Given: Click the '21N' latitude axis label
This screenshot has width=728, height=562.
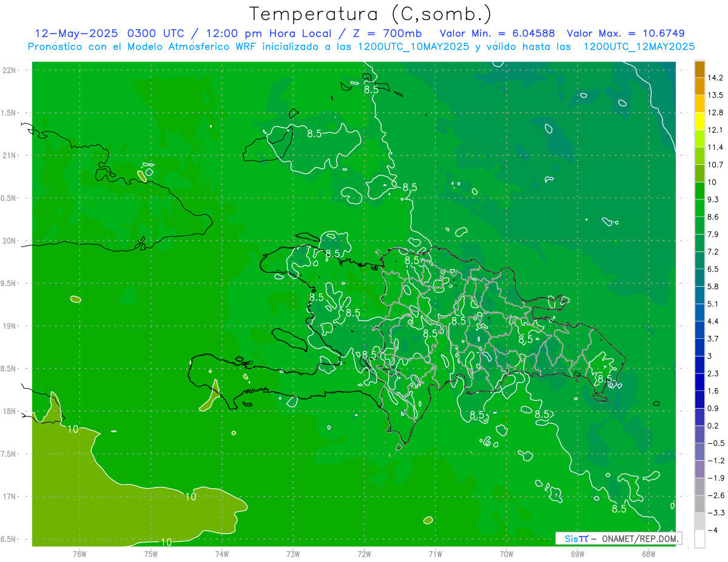Looking at the screenshot, I should 10,155.
